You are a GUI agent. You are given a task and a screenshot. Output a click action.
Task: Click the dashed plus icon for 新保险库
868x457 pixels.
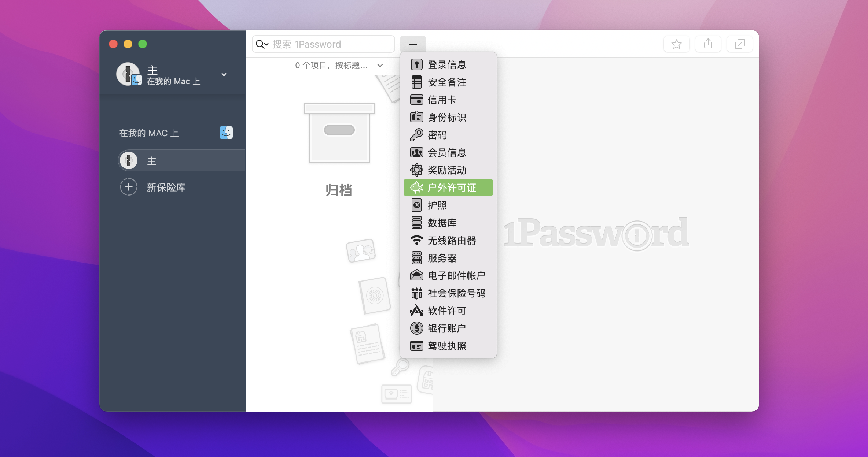click(x=128, y=187)
